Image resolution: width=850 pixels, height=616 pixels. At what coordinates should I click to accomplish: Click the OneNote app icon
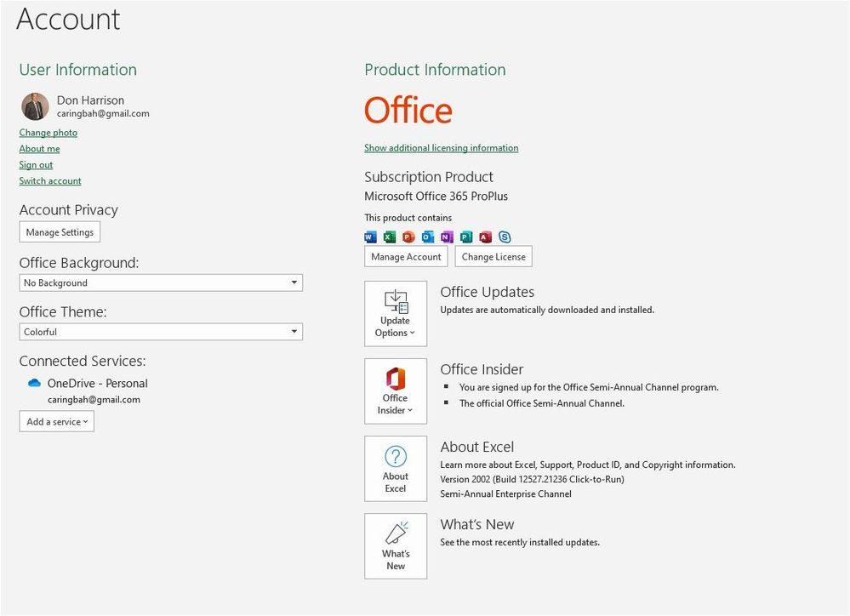447,237
